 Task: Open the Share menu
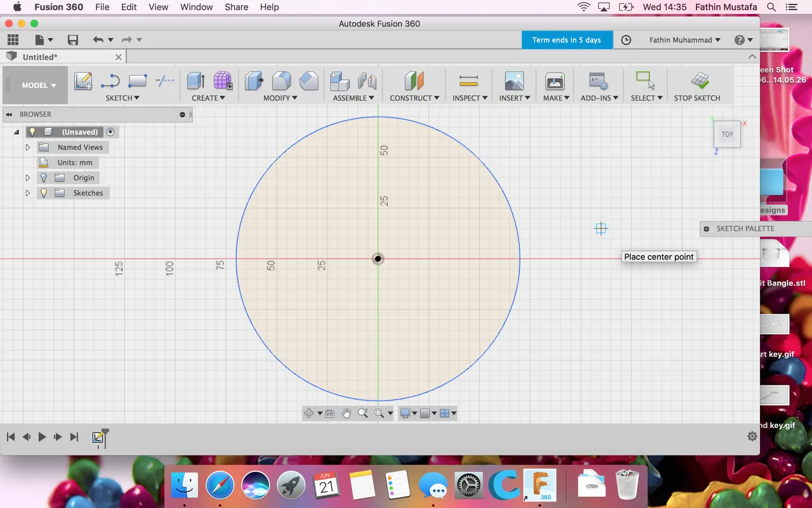click(236, 7)
